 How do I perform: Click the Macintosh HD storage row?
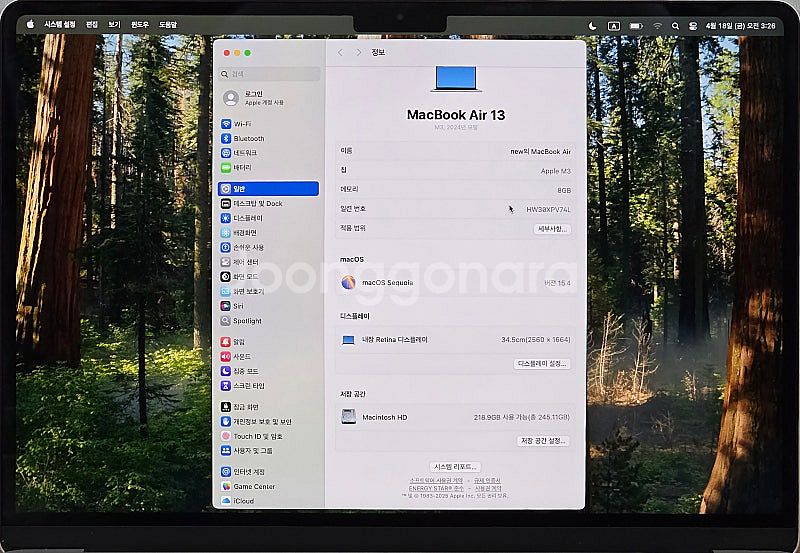(456, 417)
